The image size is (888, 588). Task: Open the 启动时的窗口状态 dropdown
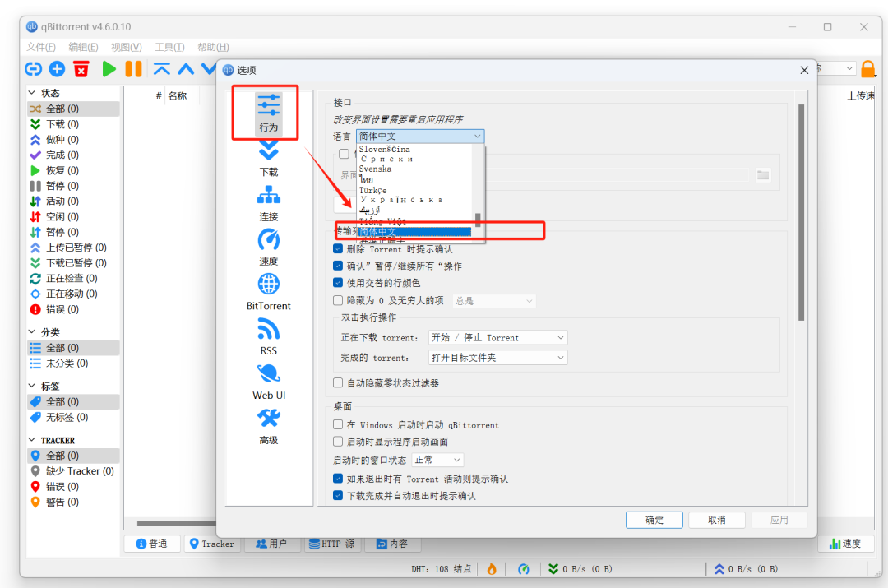[437, 460]
